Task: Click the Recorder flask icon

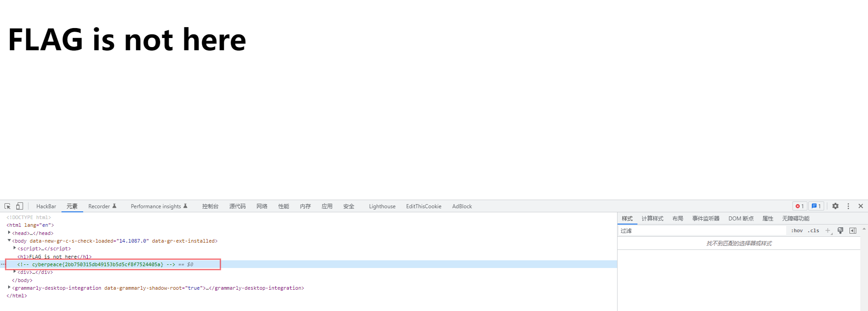Action: 114,206
